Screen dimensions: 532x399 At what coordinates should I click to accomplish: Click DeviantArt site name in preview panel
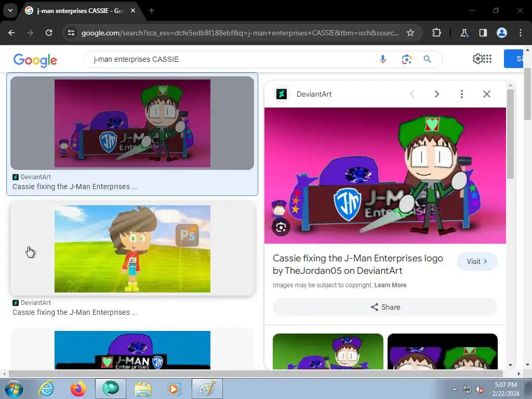(314, 94)
